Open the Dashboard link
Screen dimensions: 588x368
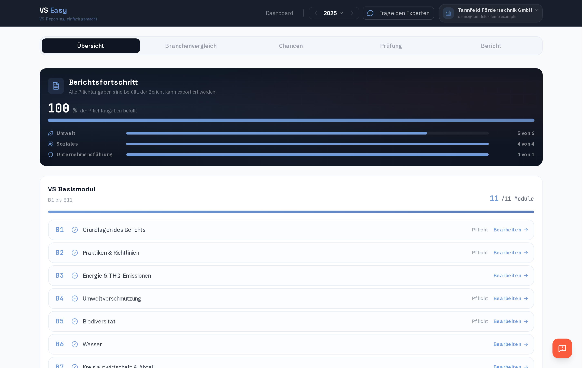[280, 13]
